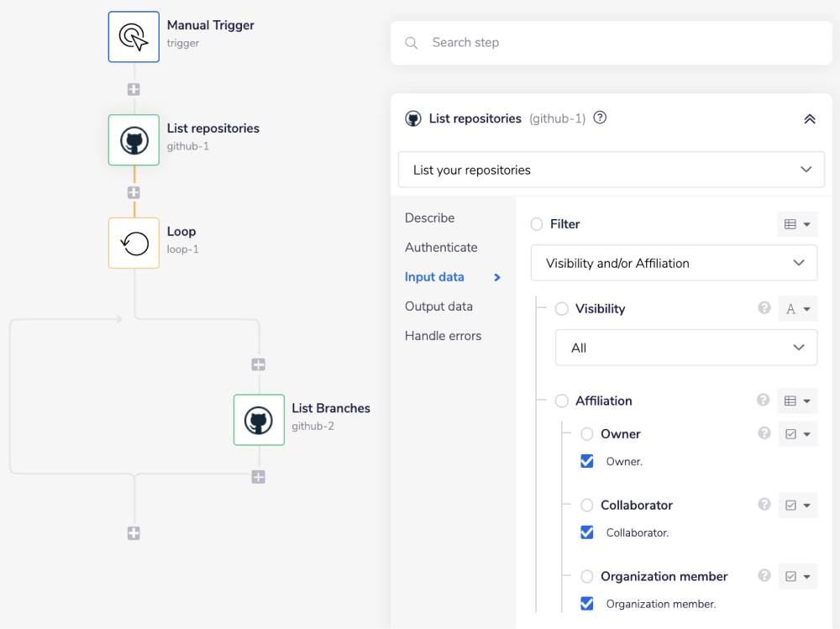Select the GitHub icon on List repositories node
Viewport: 840px width, 629px height.
pyautogui.click(x=133, y=139)
